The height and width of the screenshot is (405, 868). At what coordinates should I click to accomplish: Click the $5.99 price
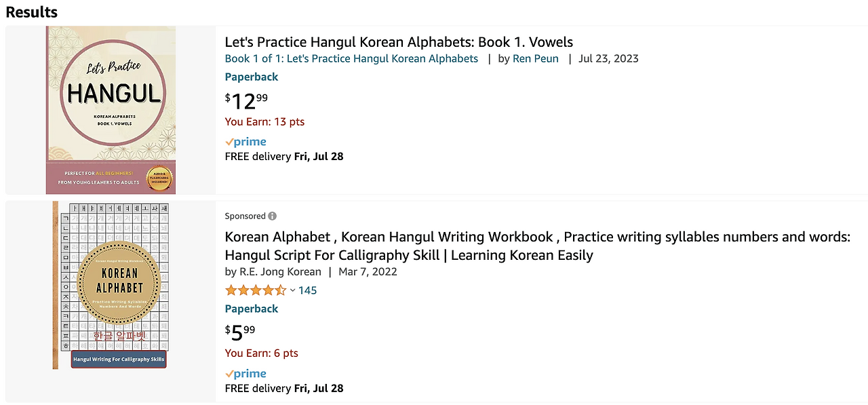pos(240,332)
